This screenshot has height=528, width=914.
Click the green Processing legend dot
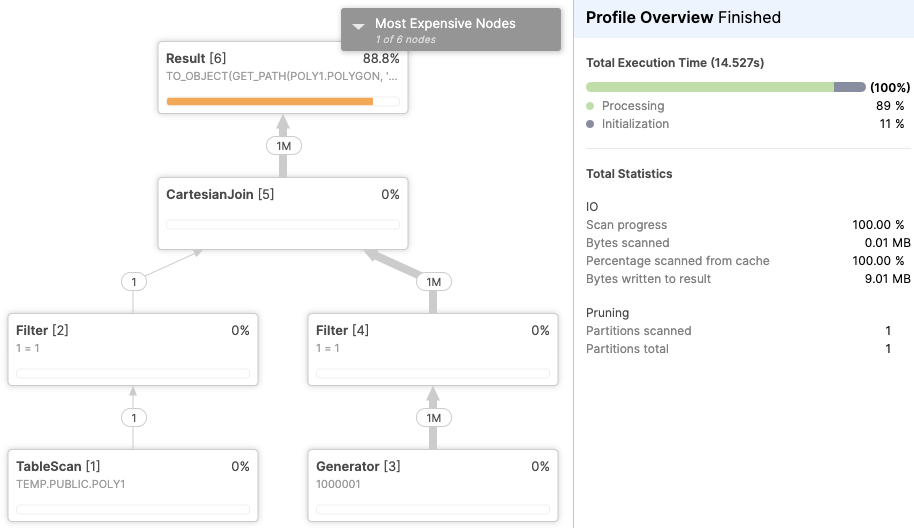[591, 106]
